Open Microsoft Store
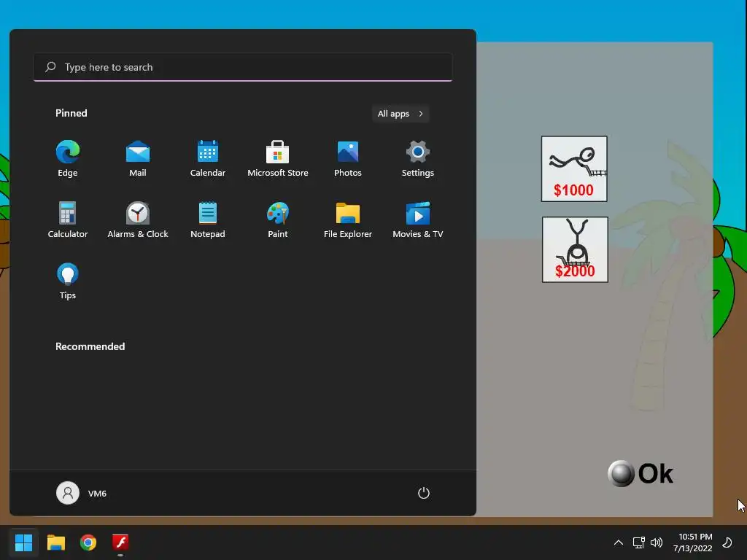The width and height of the screenshot is (747, 560). [278, 158]
